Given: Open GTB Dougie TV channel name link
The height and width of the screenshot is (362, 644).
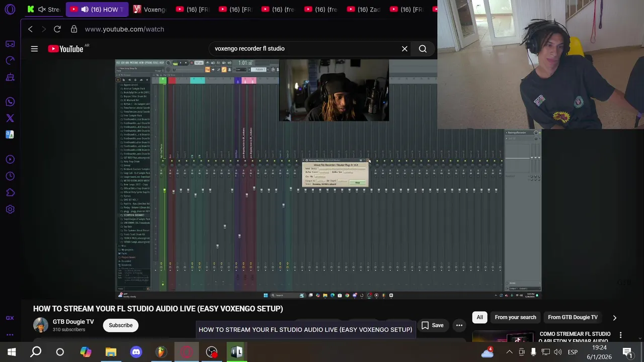Looking at the screenshot, I should (x=73, y=322).
